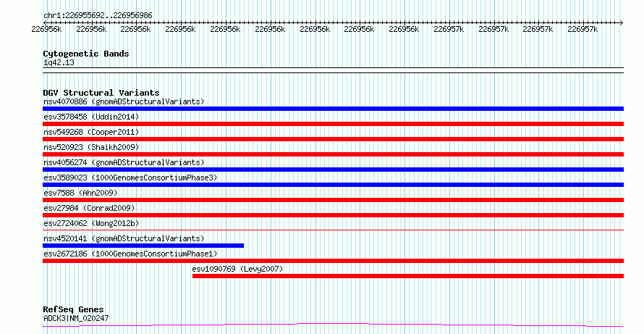Select the red bar under nsv549268
644x334 pixels.
point(333,139)
